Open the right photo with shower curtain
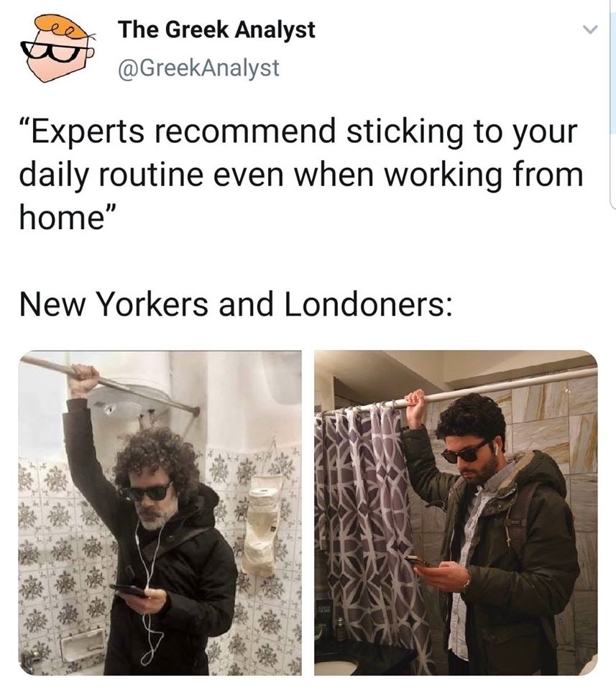This screenshot has width=616, height=690. tap(456, 512)
